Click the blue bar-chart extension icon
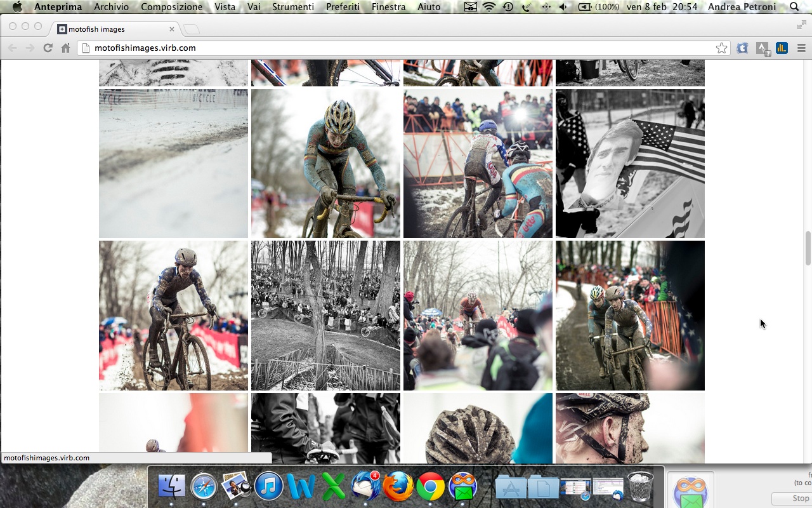Viewport: 812px width, 508px height. pos(782,48)
